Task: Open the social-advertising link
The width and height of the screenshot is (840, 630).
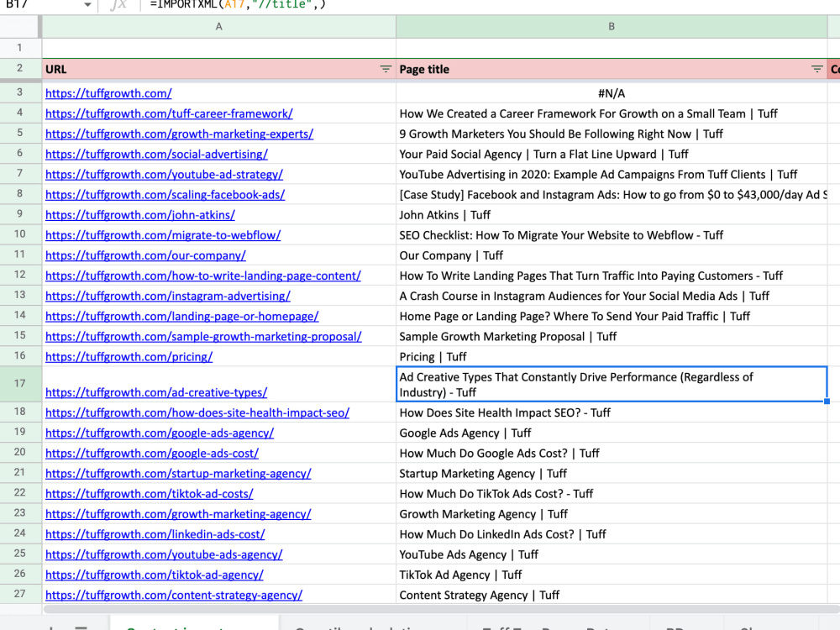Action: pos(156,155)
